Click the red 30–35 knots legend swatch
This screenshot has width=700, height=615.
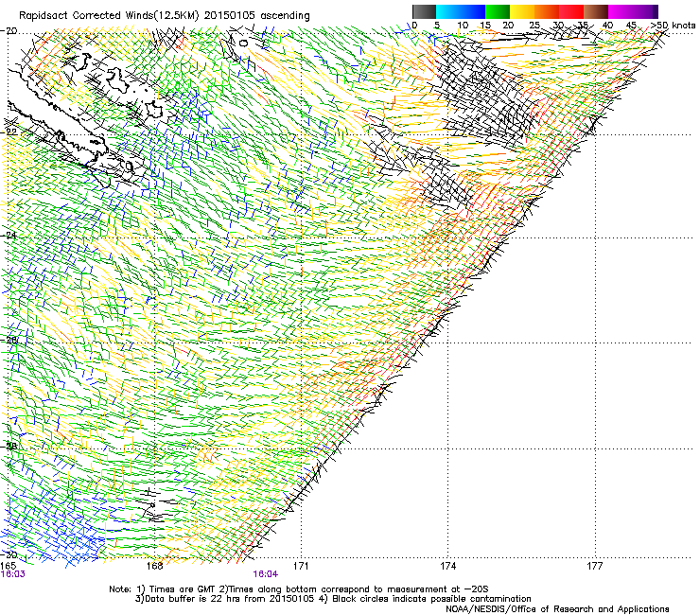tap(571, 11)
